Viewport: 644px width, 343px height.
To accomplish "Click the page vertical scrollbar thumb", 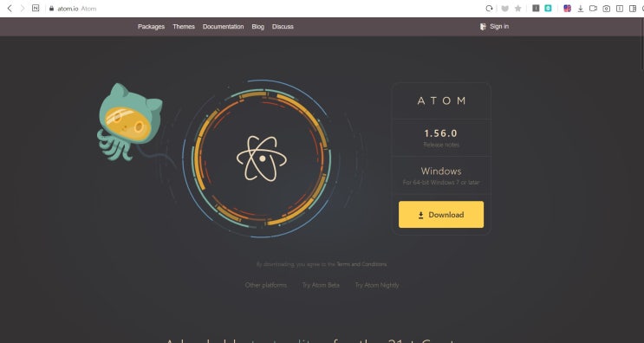I will click(x=642, y=43).
